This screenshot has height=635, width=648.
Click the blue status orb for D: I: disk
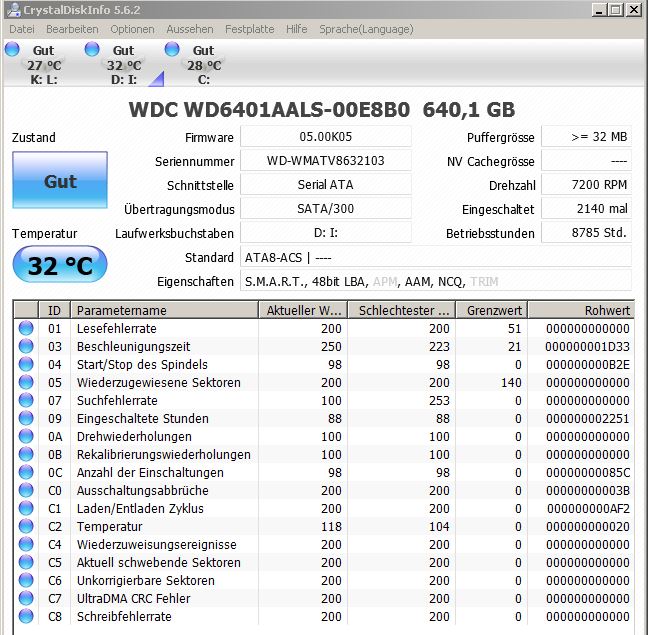[92, 49]
